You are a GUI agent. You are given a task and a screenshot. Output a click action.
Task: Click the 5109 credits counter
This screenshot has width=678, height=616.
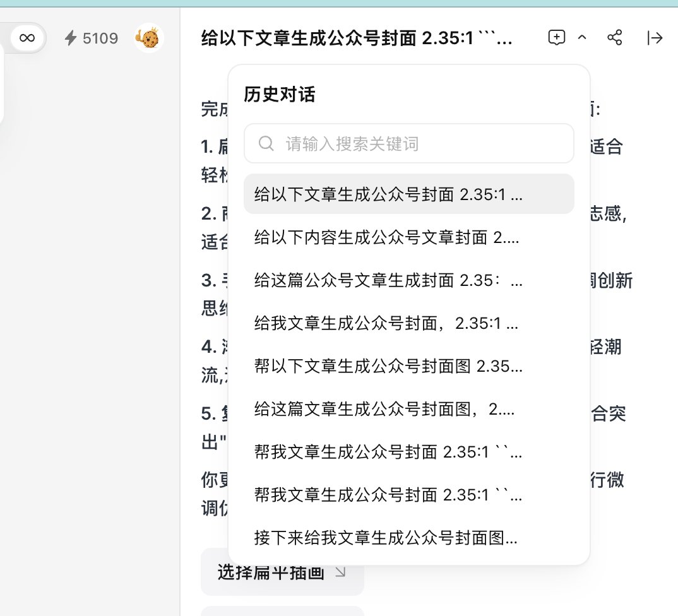pyautogui.click(x=100, y=38)
